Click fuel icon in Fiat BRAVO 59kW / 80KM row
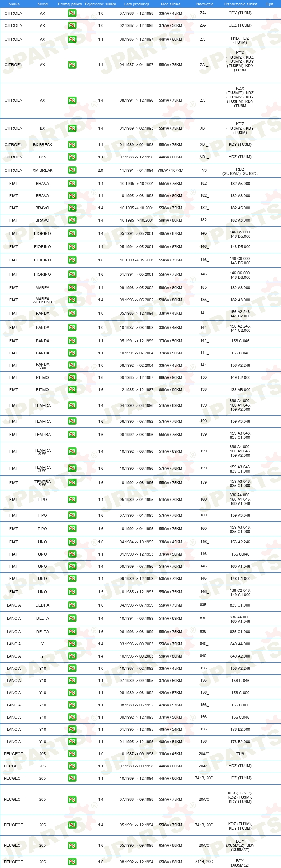Viewport: 281px width, 868px height. [x=72, y=220]
